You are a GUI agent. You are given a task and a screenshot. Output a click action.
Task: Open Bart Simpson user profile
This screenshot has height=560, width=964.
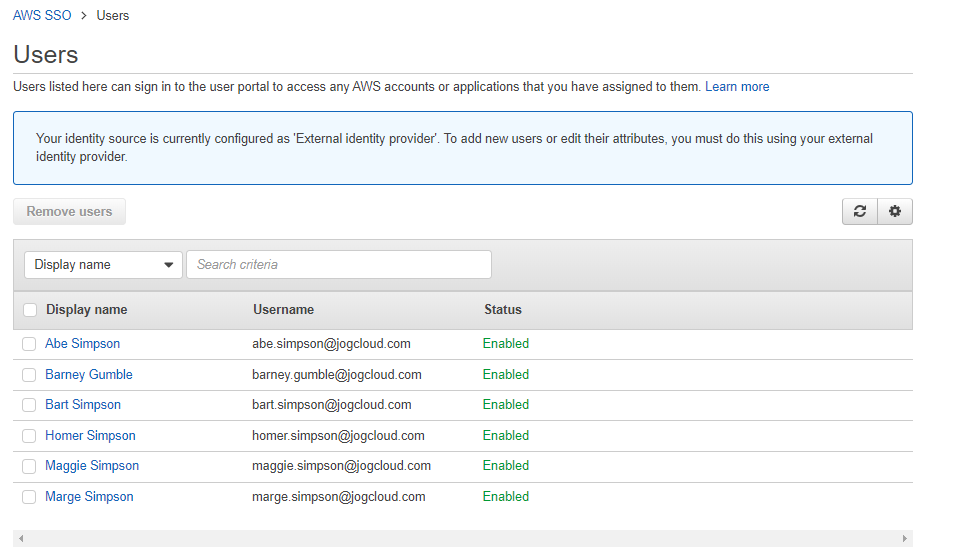[83, 405]
